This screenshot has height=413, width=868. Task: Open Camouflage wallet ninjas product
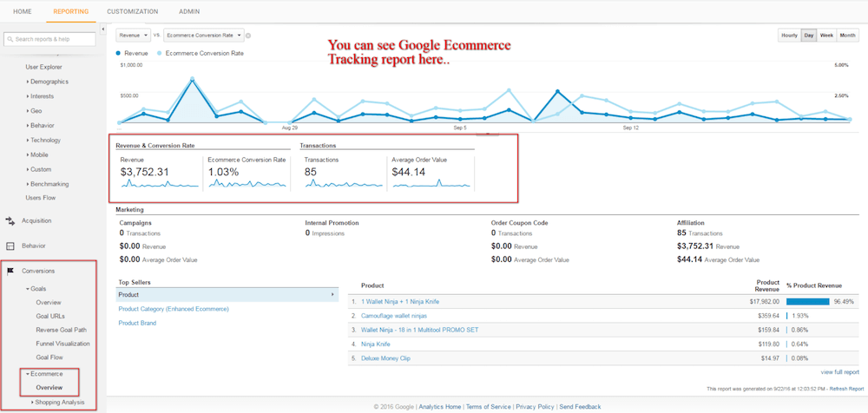(x=393, y=316)
